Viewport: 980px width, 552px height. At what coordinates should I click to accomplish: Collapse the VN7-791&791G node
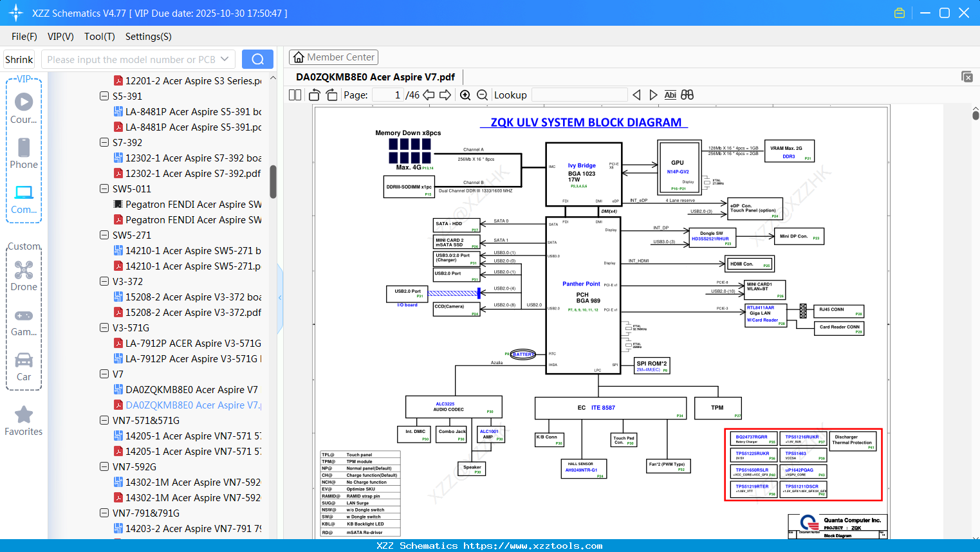pyautogui.click(x=104, y=513)
